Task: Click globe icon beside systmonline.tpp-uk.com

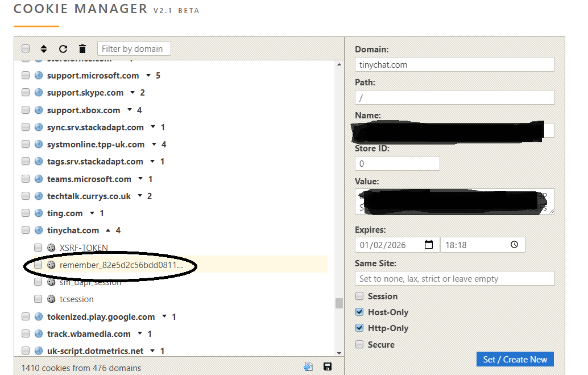Action: 39,144
